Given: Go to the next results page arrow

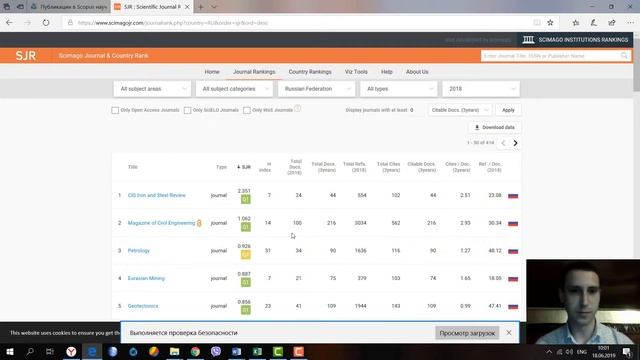Looking at the screenshot, I should click(x=516, y=143).
